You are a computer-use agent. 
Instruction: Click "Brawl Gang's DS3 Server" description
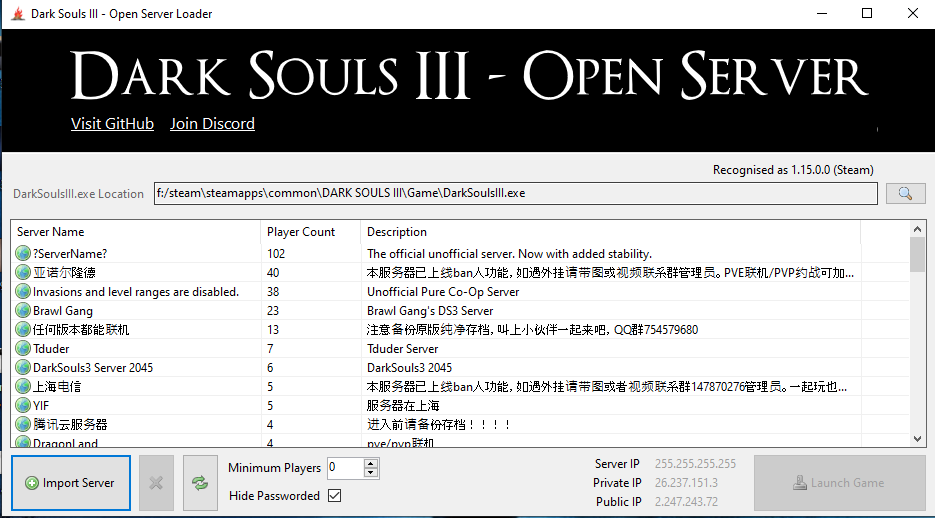[430, 311]
